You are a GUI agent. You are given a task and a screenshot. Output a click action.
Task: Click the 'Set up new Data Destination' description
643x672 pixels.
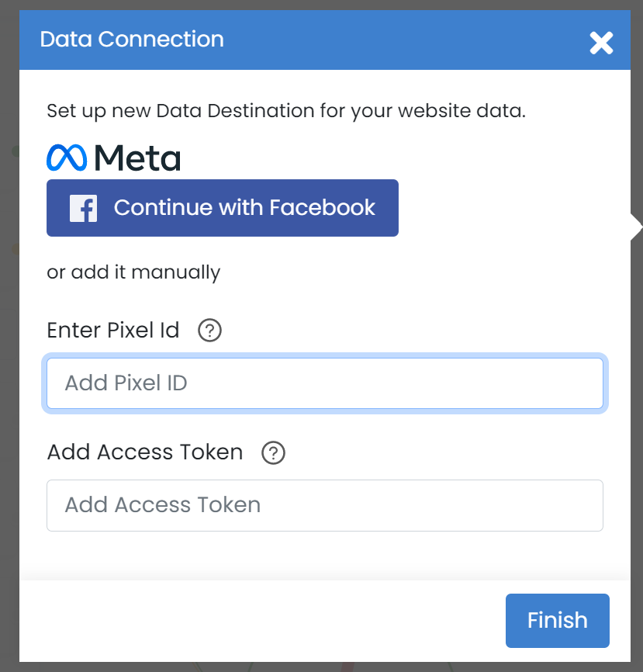click(x=286, y=111)
